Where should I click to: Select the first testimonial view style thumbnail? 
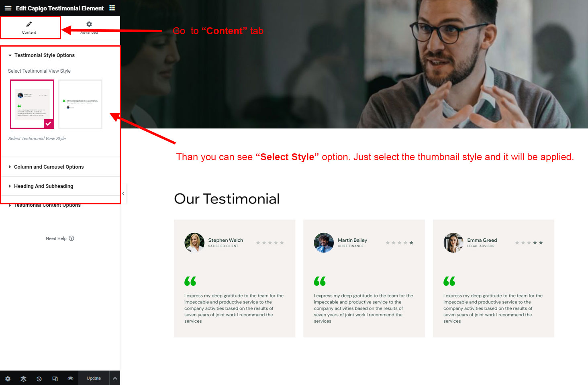tap(32, 104)
